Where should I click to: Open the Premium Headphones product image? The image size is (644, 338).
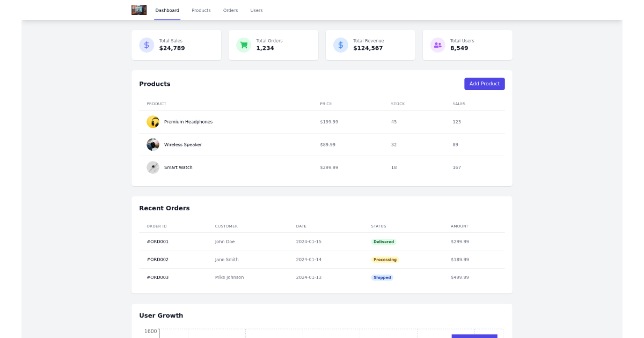pos(153,122)
